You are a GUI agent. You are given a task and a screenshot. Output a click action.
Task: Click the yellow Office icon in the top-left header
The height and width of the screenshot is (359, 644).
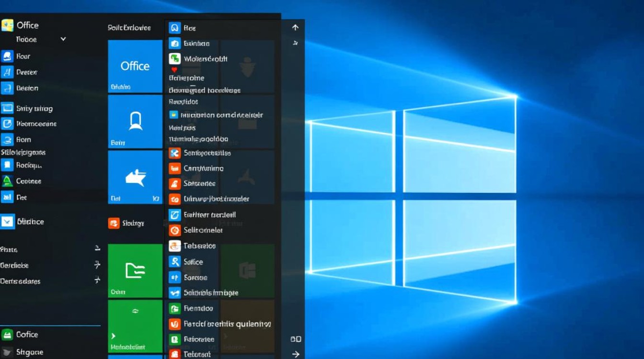click(7, 25)
